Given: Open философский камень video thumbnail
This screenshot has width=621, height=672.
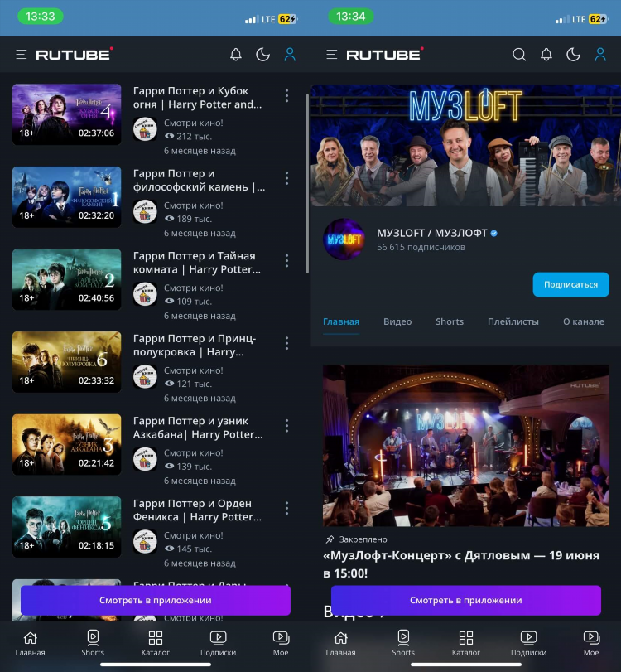Looking at the screenshot, I should (67, 196).
